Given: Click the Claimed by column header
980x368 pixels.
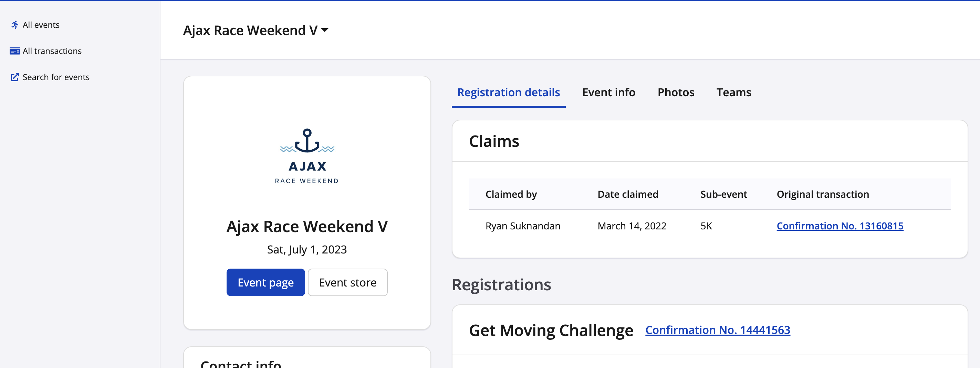Looking at the screenshot, I should (x=511, y=194).
